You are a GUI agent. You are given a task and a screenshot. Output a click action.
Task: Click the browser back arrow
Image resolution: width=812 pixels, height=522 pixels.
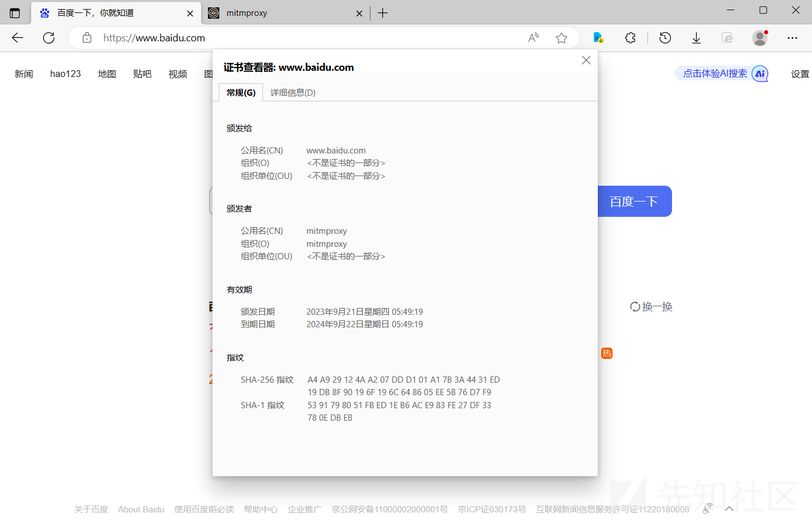18,38
